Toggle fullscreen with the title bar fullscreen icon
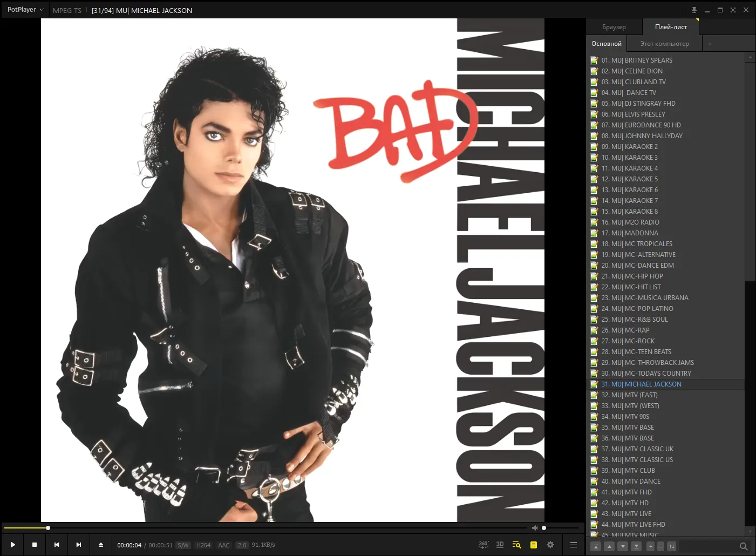The image size is (756, 556). 733,10
